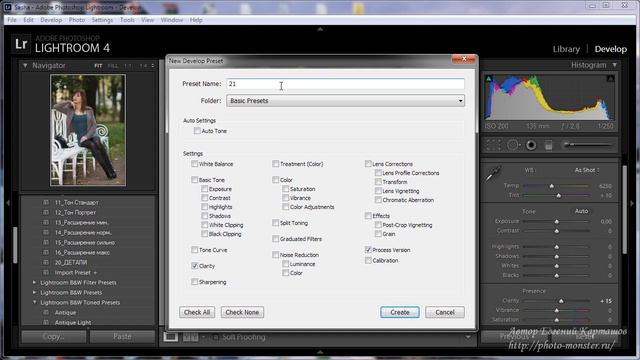
Task: Toggle shadow clipping indicator in histogram
Action: click(489, 78)
